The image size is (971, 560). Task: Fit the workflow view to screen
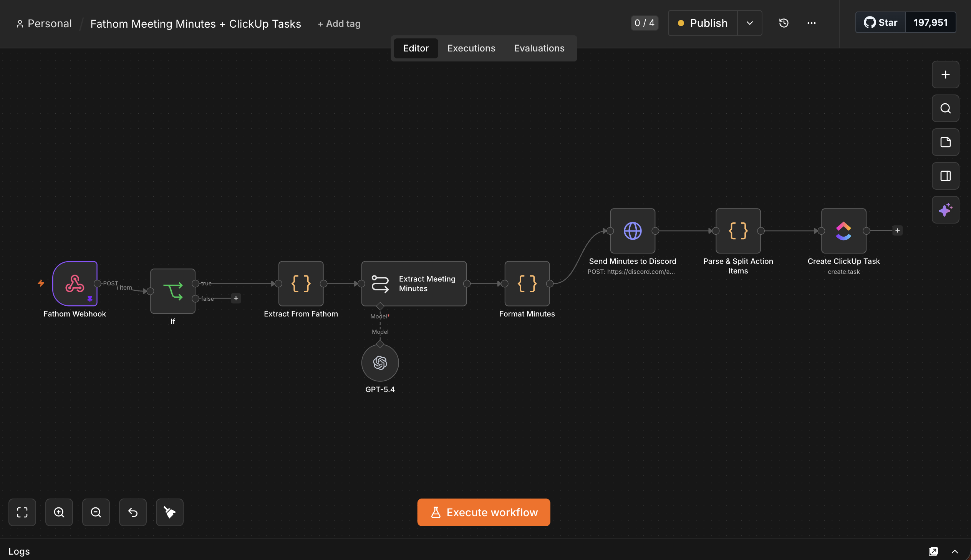pos(22,512)
